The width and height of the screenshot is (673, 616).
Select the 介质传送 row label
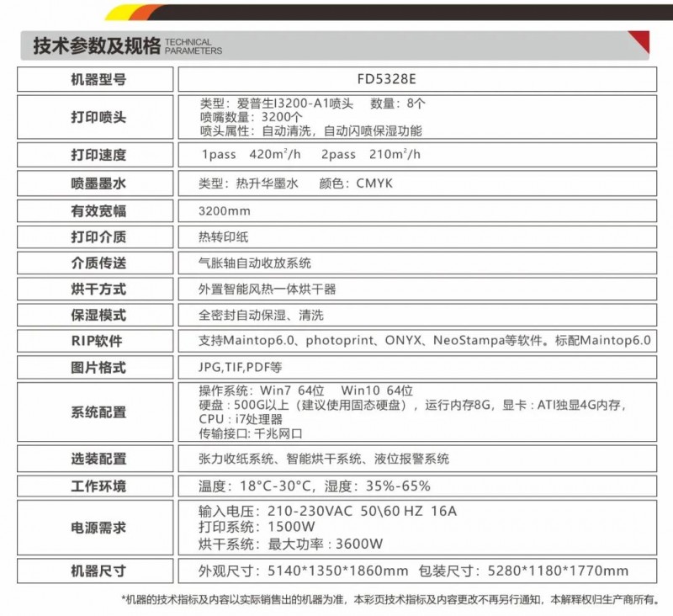tap(98, 263)
